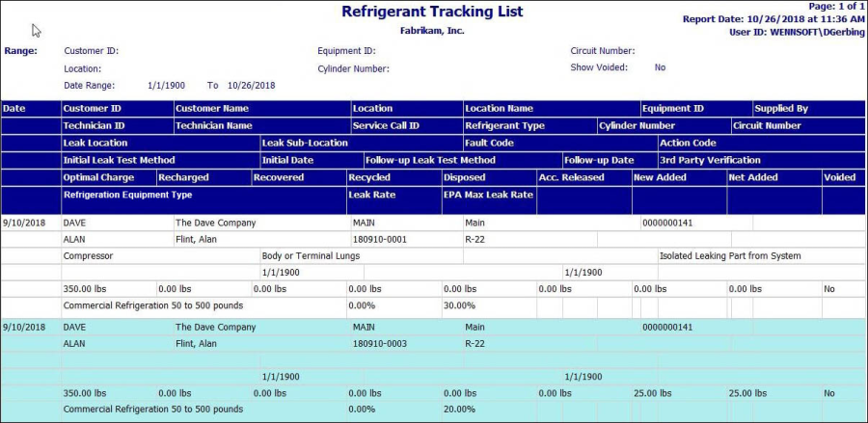
Task: Click the Compressor leak location cell
Action: point(88,256)
